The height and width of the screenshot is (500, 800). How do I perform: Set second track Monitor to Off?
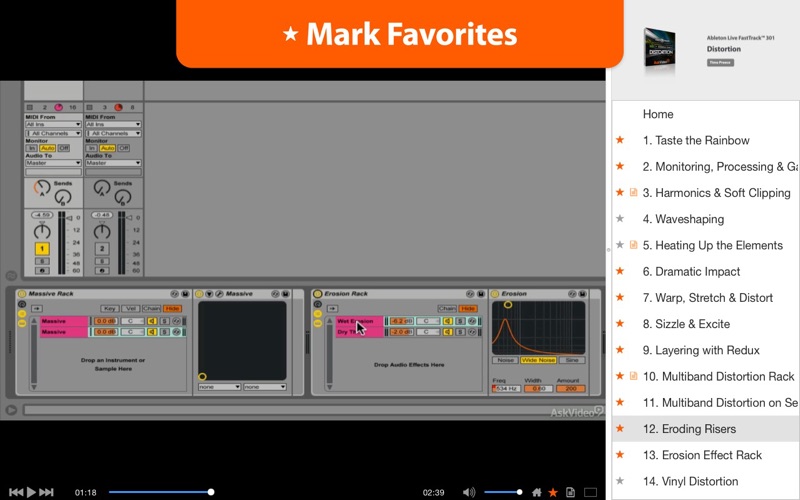[x=123, y=148]
